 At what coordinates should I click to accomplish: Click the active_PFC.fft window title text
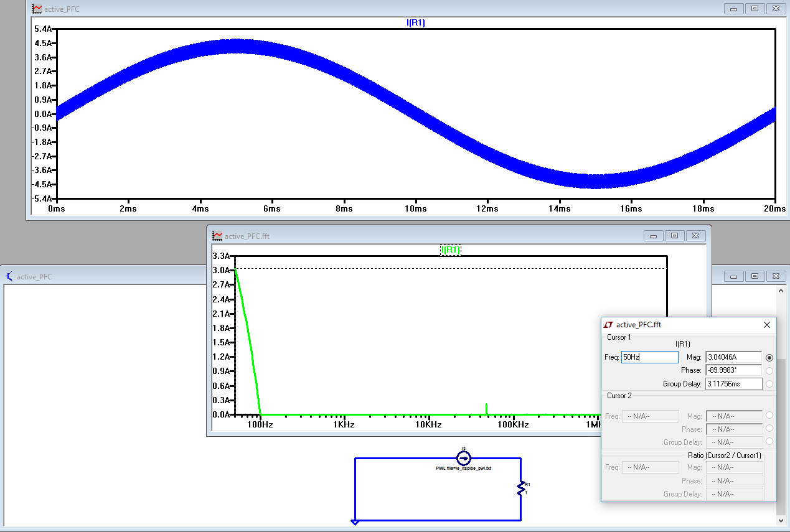pyautogui.click(x=247, y=236)
